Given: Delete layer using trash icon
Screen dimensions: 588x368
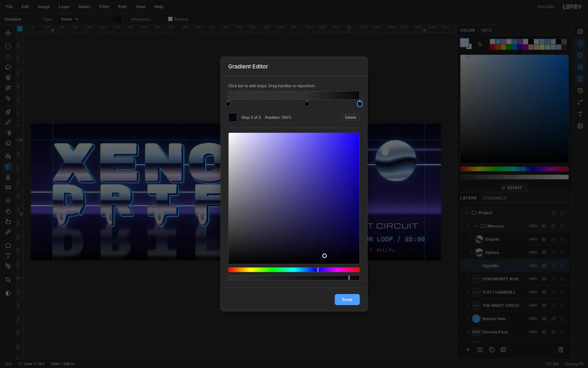Looking at the screenshot, I should [561, 350].
